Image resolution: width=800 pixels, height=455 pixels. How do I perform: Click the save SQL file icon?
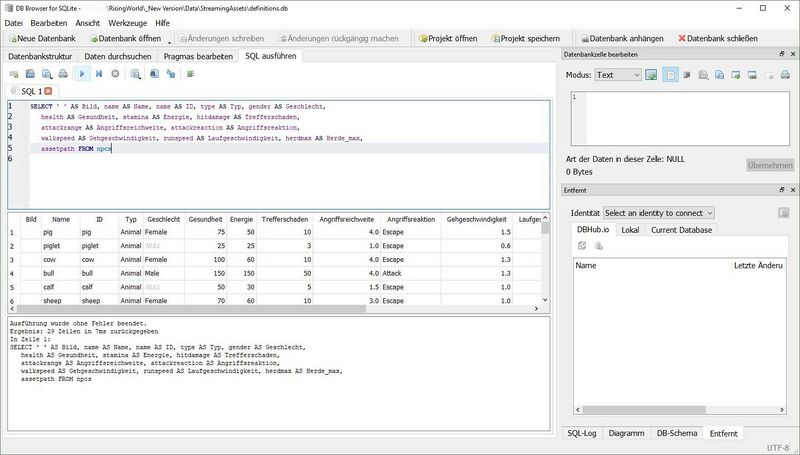tap(46, 74)
